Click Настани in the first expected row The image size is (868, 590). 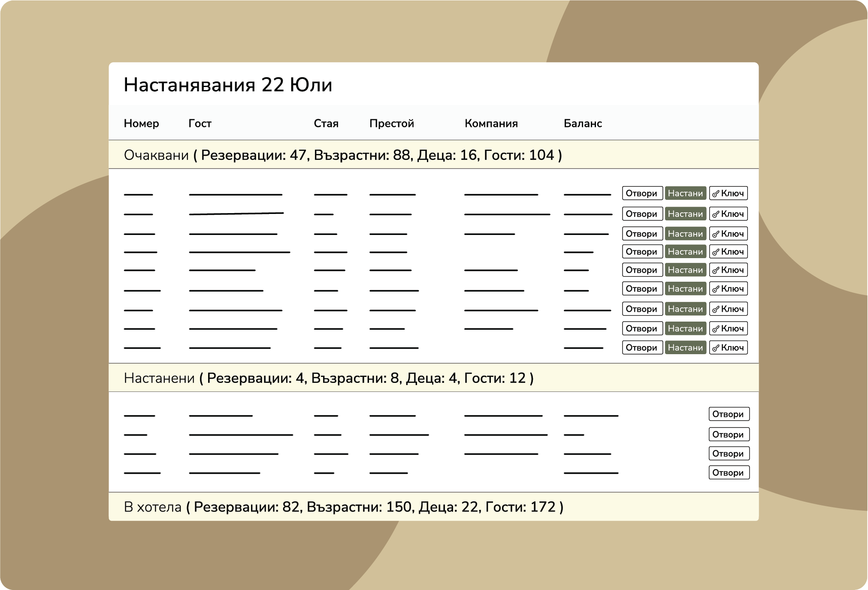point(685,193)
